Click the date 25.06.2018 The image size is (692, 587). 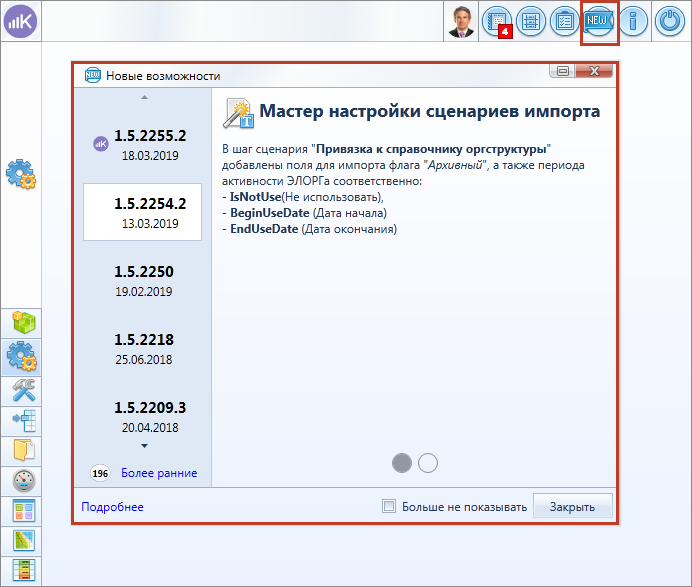point(143,360)
